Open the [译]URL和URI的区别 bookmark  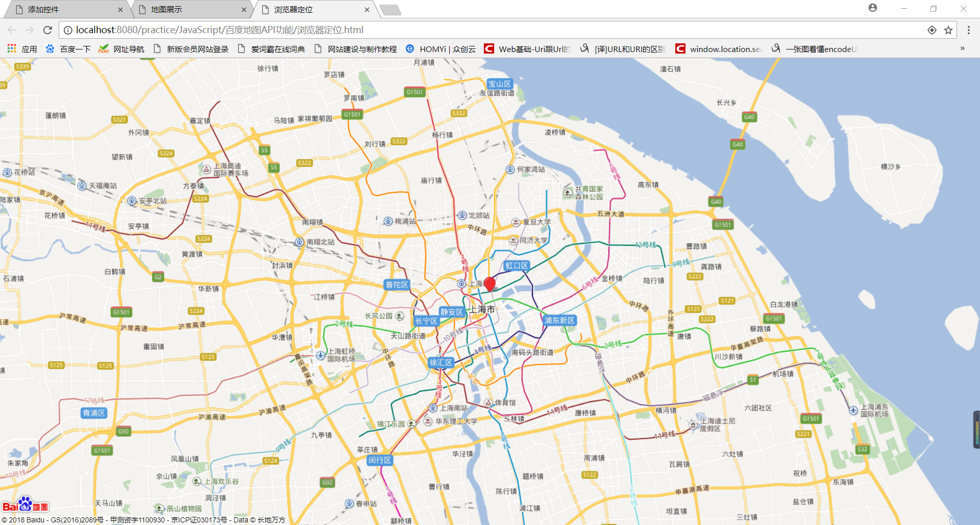point(623,49)
